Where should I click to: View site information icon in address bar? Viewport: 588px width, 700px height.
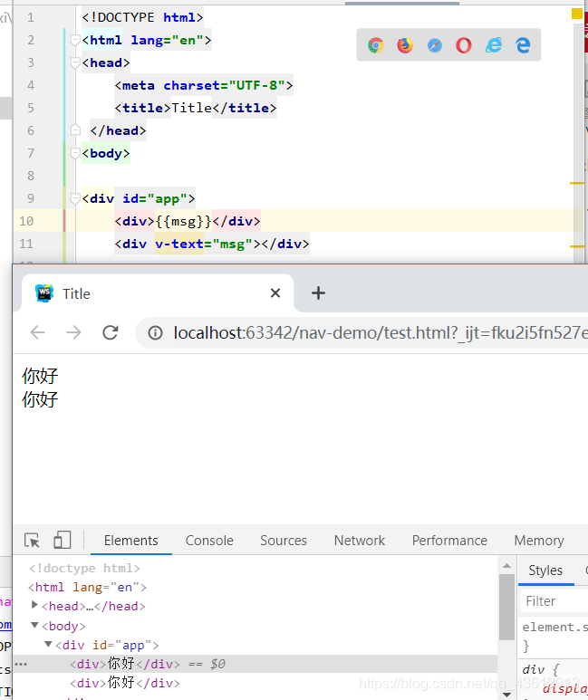pyautogui.click(x=155, y=332)
